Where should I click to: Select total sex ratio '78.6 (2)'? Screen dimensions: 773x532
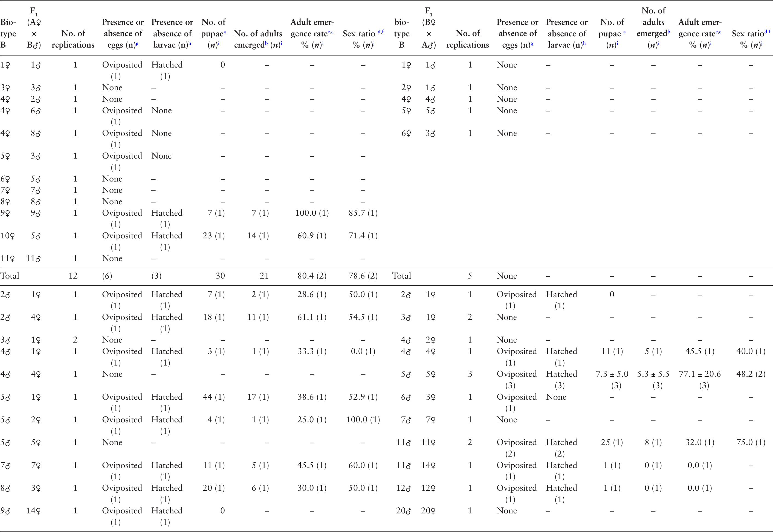[x=363, y=276]
